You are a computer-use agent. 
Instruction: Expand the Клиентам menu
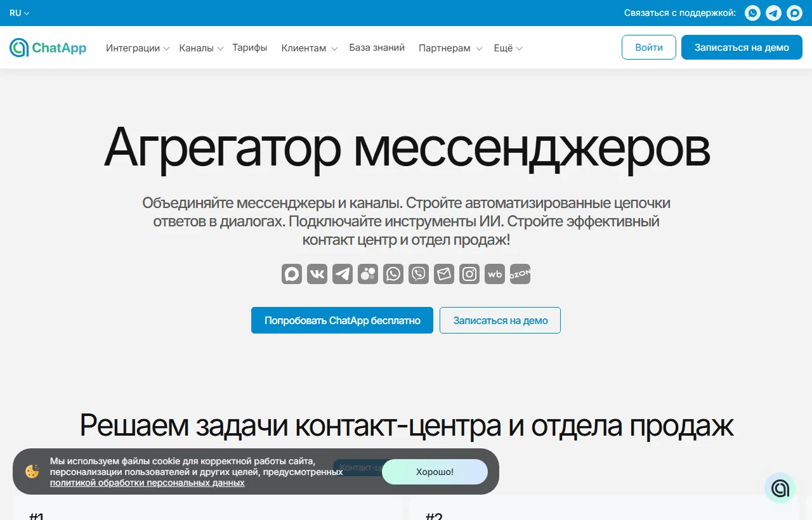tap(309, 48)
